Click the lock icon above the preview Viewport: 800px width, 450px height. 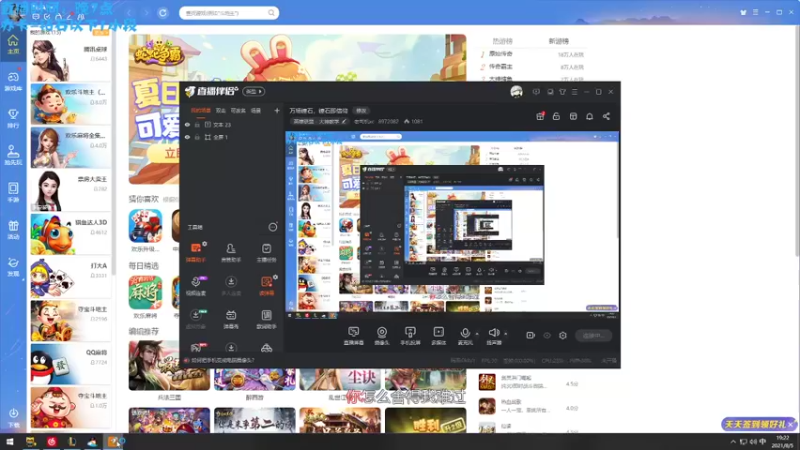point(556,116)
